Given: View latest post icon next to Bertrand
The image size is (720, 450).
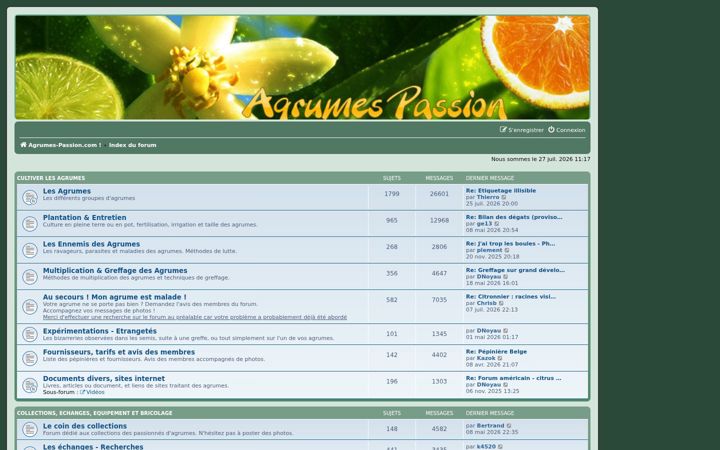Looking at the screenshot, I should (509, 426).
